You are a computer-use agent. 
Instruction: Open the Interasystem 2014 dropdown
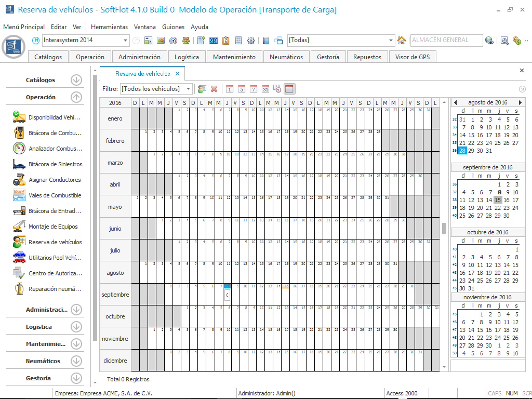[x=126, y=41]
